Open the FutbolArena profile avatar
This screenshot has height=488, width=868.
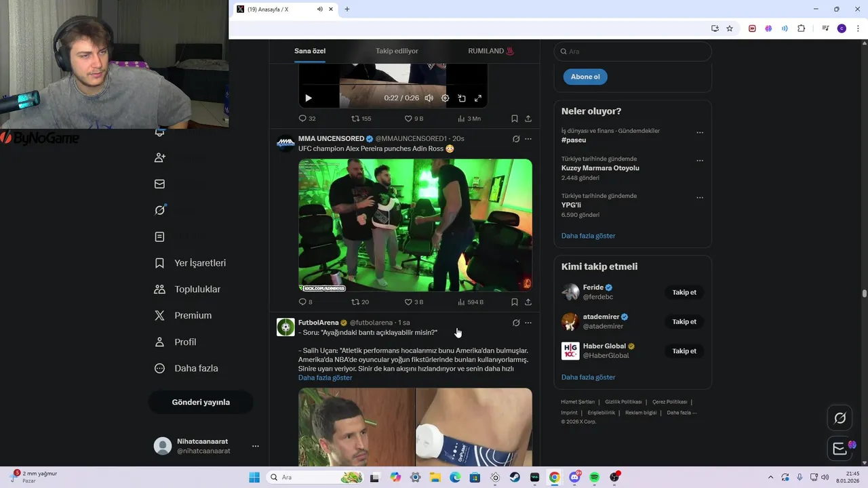pyautogui.click(x=285, y=327)
